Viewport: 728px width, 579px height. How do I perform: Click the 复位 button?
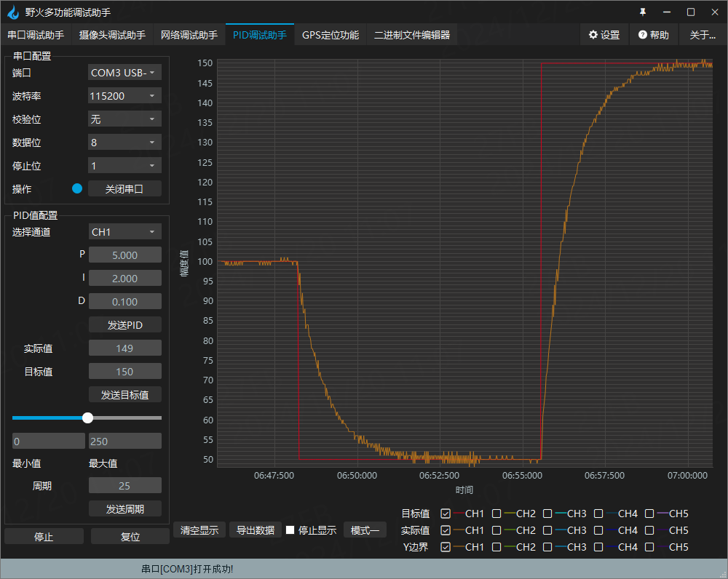pyautogui.click(x=130, y=536)
